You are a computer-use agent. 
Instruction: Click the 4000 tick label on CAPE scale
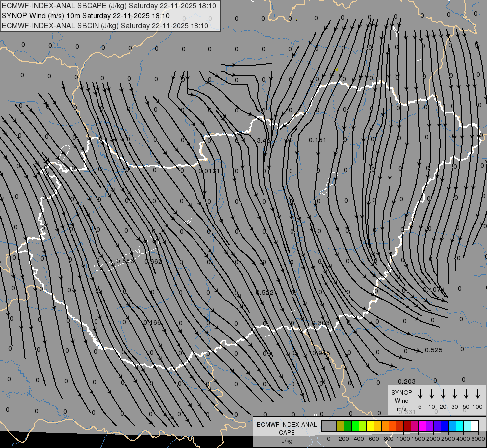pyautogui.click(x=463, y=439)
